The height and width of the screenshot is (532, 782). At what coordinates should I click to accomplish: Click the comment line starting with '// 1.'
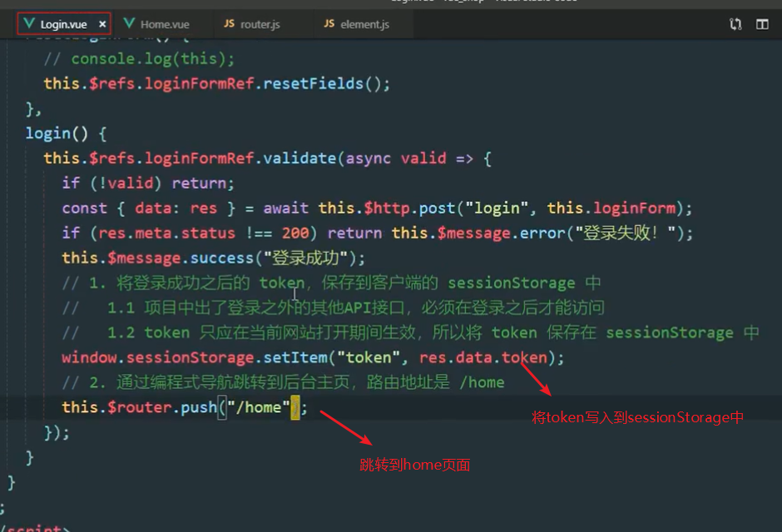331,283
